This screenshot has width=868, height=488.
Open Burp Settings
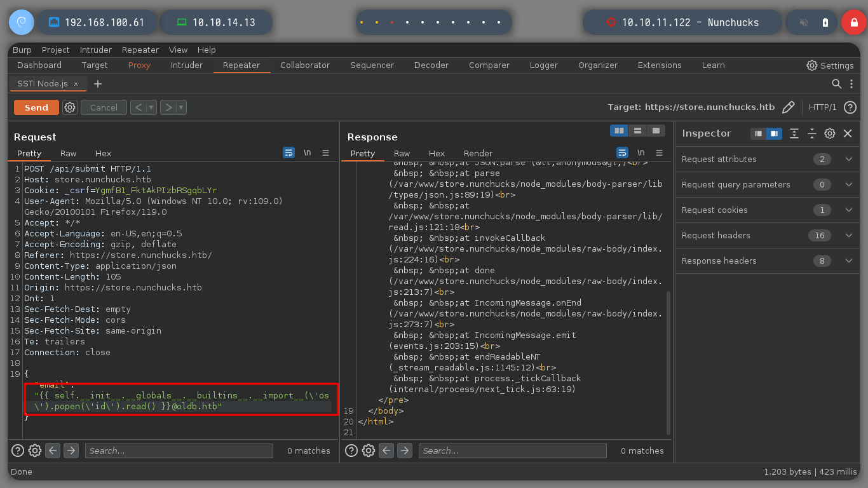click(x=830, y=65)
